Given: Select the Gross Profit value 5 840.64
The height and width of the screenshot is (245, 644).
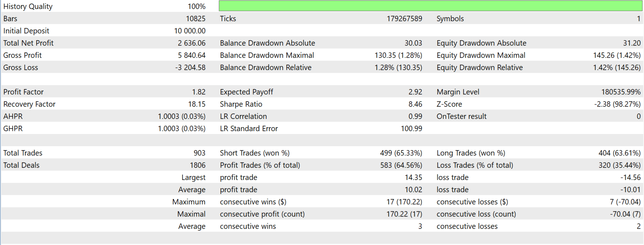Looking at the screenshot, I should coord(192,55).
